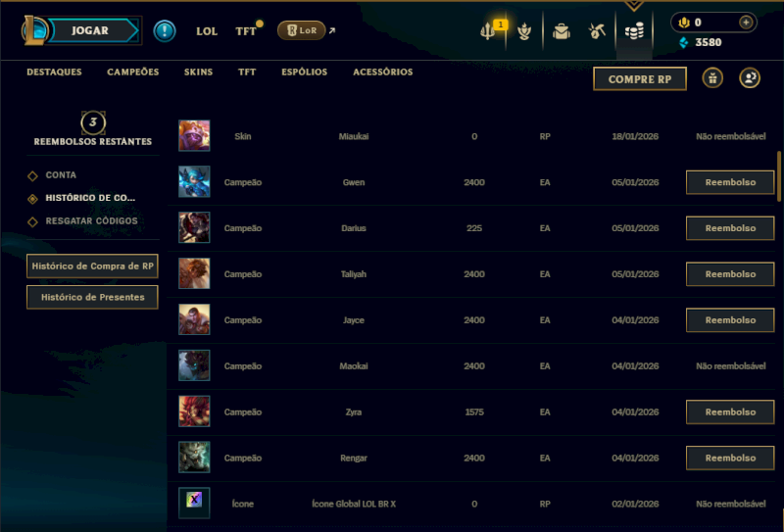784x532 pixels.
Task: Switch to the Campeões store tab
Action: click(133, 72)
